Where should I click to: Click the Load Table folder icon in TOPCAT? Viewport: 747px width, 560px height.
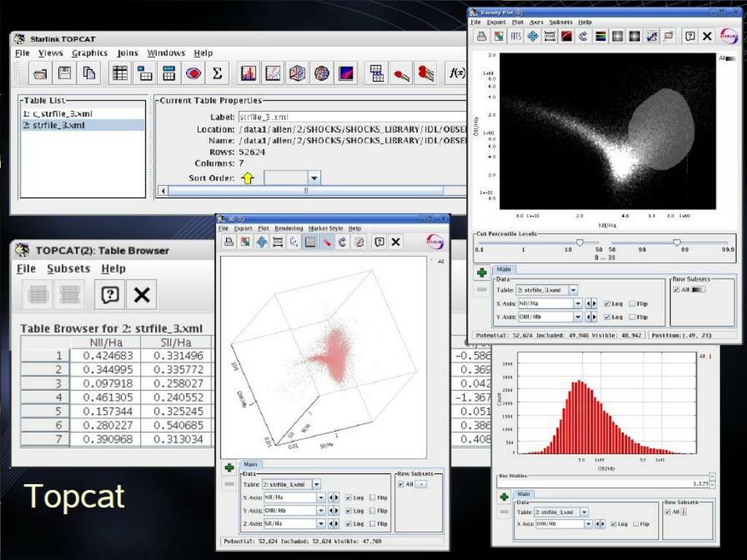pyautogui.click(x=40, y=74)
